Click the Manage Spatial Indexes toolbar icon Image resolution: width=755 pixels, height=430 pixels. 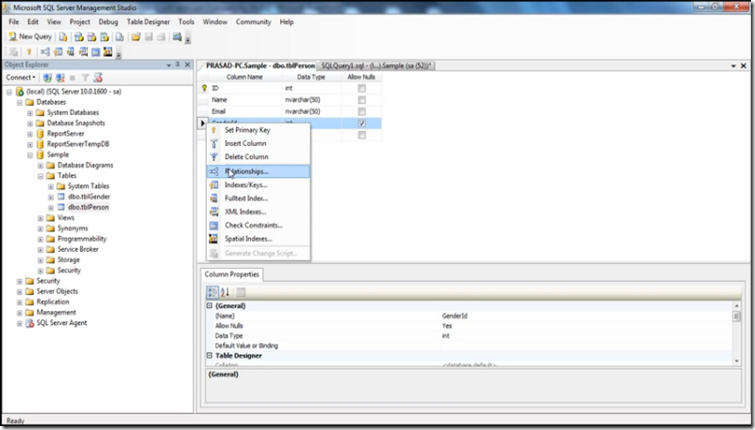point(108,52)
